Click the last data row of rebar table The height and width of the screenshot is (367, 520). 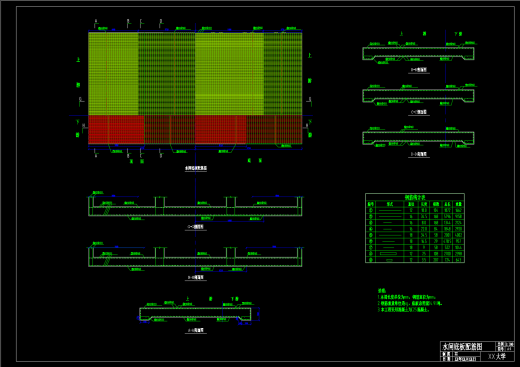(415, 260)
